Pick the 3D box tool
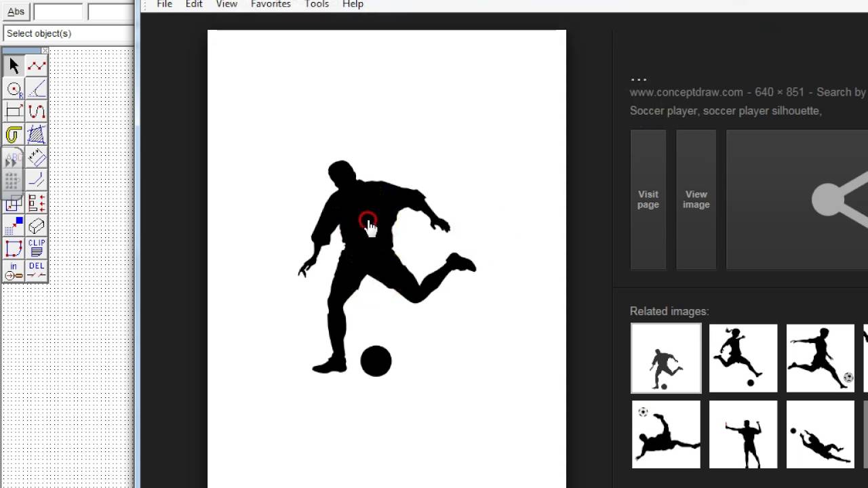 pyautogui.click(x=37, y=226)
